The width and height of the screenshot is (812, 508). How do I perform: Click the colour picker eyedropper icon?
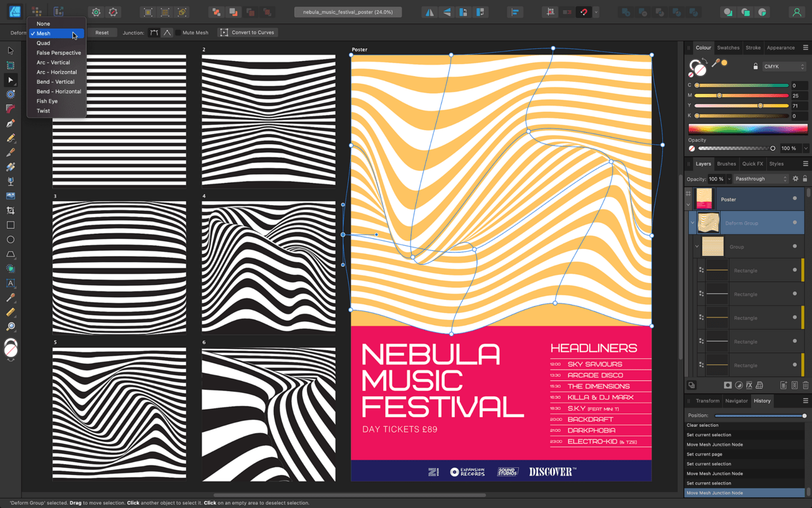pyautogui.click(x=716, y=63)
